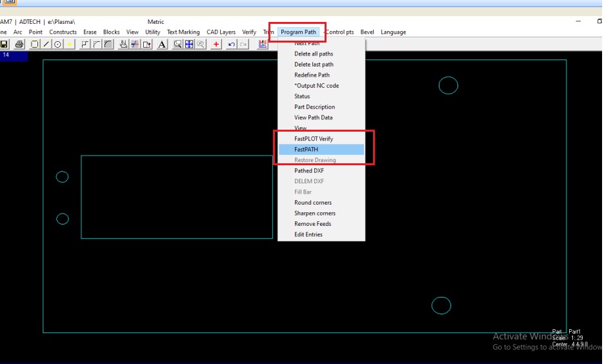The width and height of the screenshot is (604, 364).
Task: Open the Control pts menu
Action: [339, 32]
